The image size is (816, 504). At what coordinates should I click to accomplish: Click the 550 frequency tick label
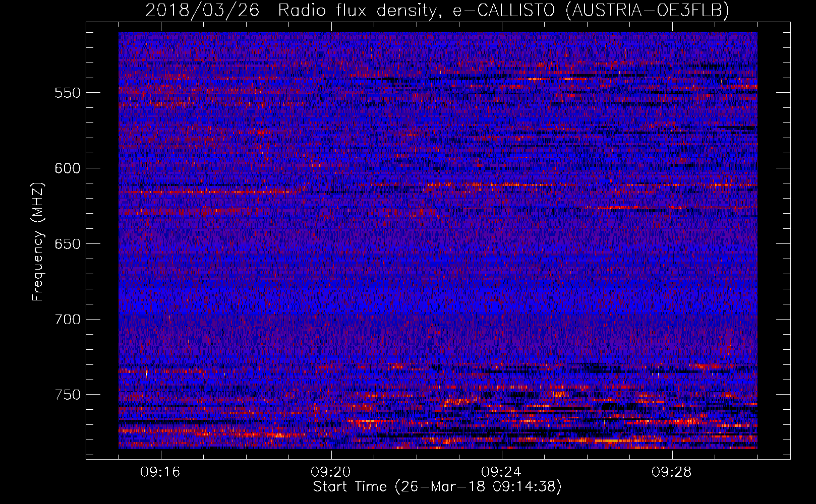click(x=68, y=93)
